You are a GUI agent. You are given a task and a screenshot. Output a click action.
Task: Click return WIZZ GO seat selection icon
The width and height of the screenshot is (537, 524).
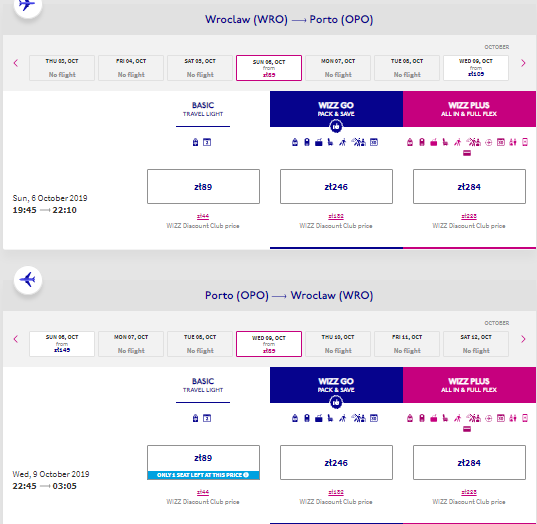coord(330,418)
